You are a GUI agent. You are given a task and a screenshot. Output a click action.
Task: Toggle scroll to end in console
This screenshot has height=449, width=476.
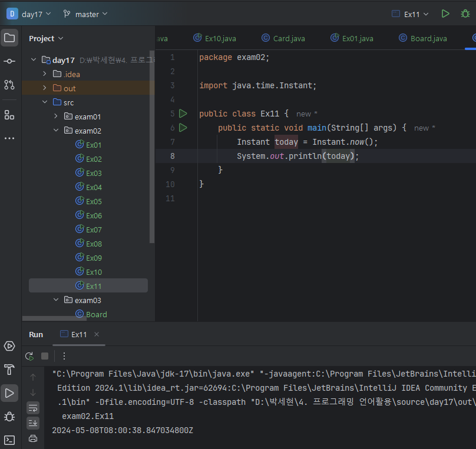(33, 423)
